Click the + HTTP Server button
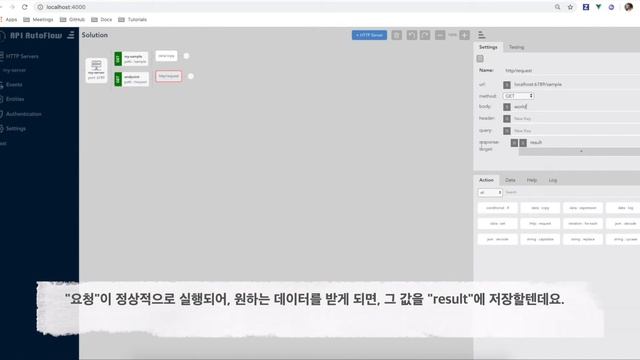 coord(369,35)
